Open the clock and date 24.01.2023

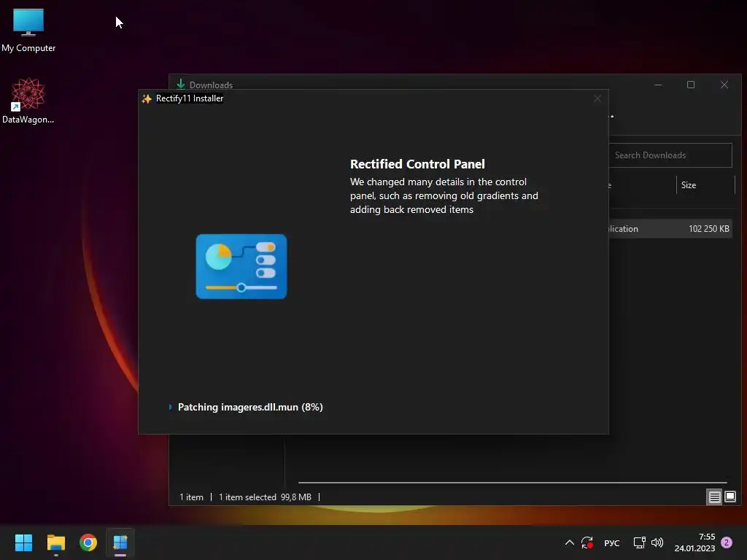[694, 542]
